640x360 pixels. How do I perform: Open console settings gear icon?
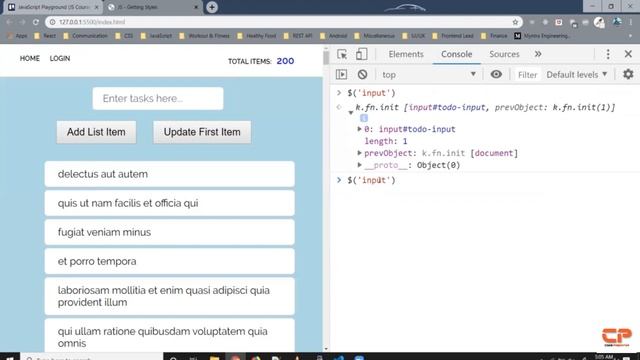(628, 74)
